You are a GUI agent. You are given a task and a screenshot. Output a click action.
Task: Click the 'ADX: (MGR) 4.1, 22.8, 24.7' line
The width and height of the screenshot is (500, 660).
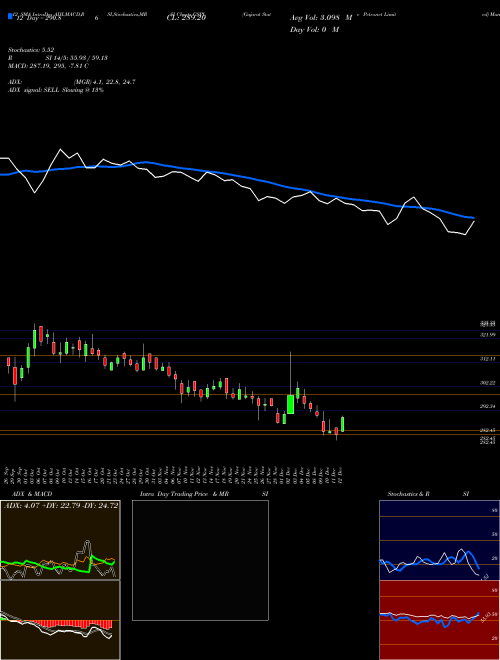point(72,82)
